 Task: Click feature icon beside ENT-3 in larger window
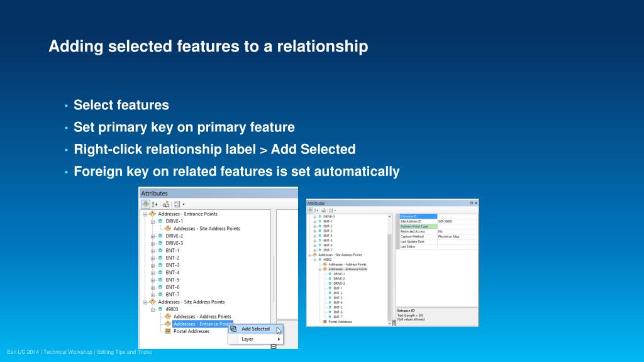(160, 265)
